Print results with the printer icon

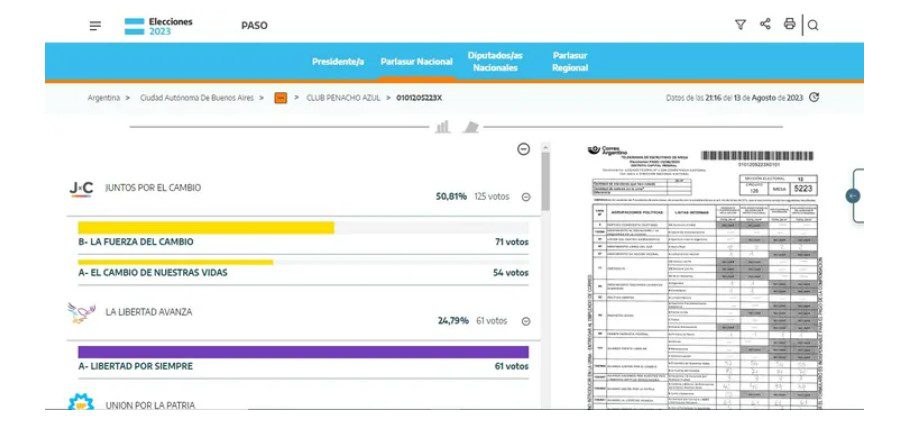coord(790,25)
